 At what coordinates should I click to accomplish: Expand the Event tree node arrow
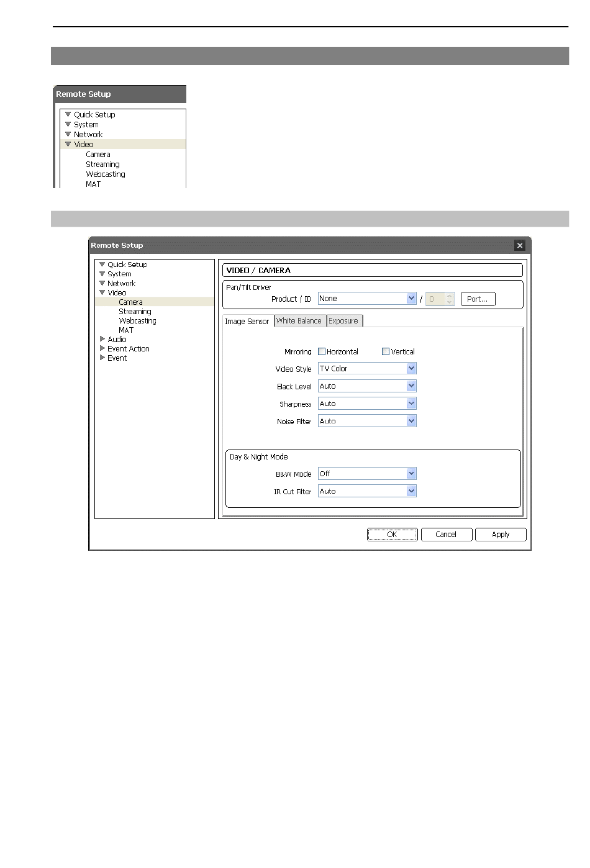coord(102,358)
